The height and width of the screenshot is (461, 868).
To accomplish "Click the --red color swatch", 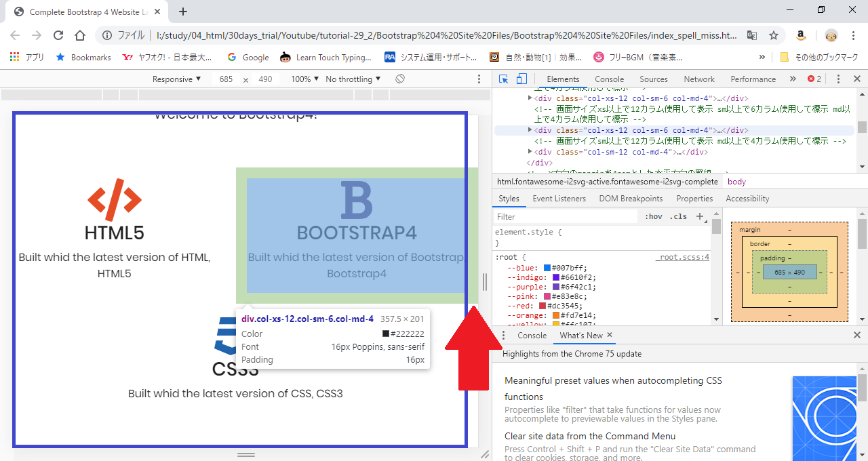I will [542, 306].
